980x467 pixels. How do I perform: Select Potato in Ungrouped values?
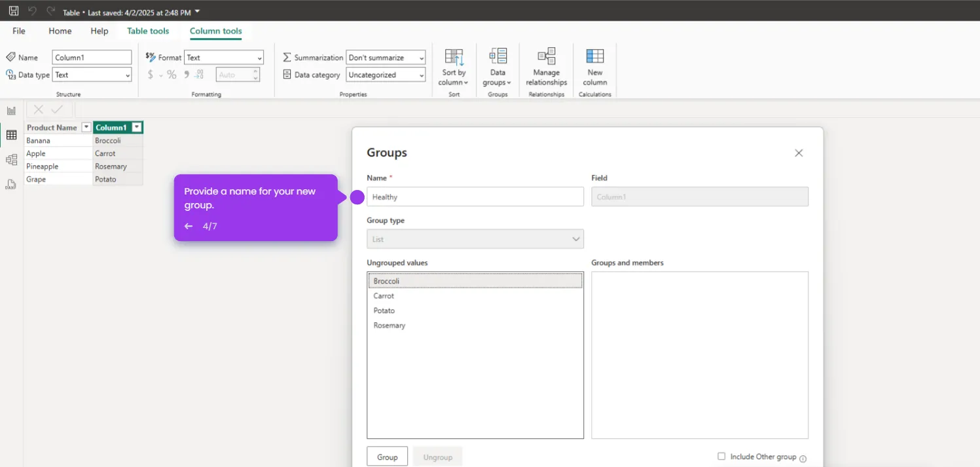click(475, 310)
